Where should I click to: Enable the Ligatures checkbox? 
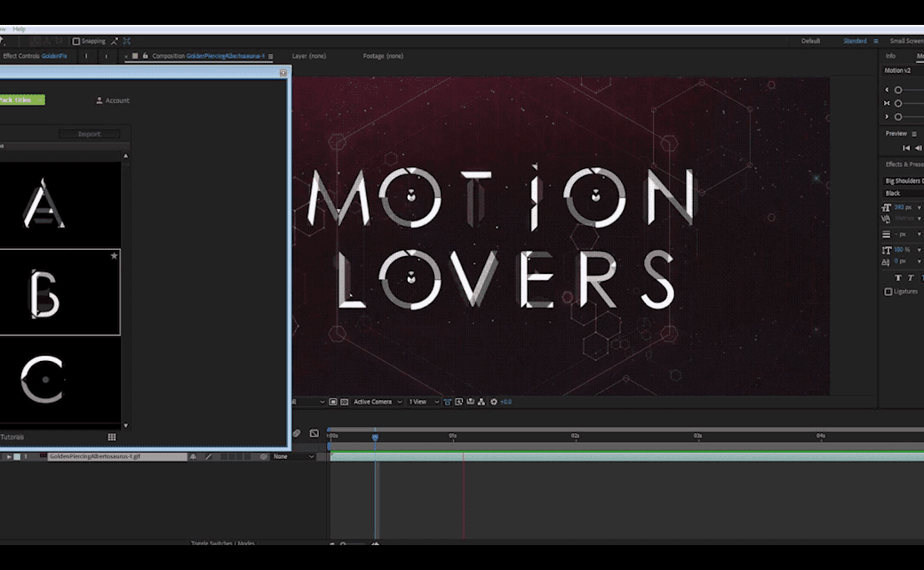pos(888,292)
